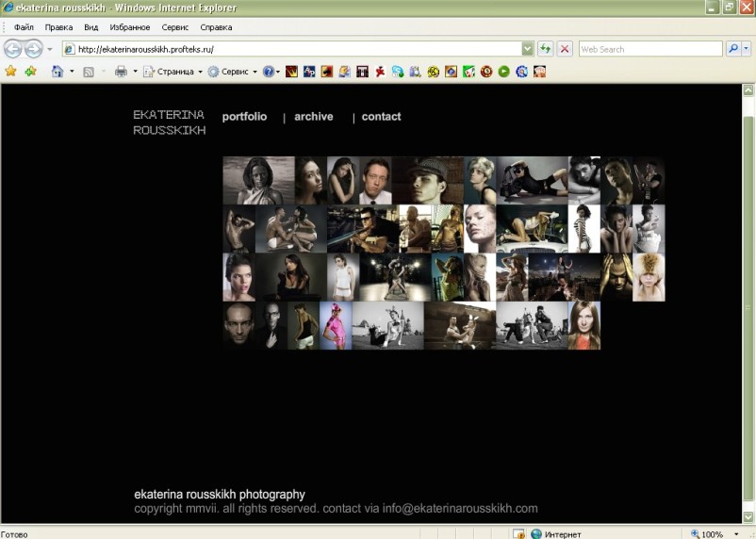
Task: Click the Add to Favorites icon
Action: coord(30,72)
